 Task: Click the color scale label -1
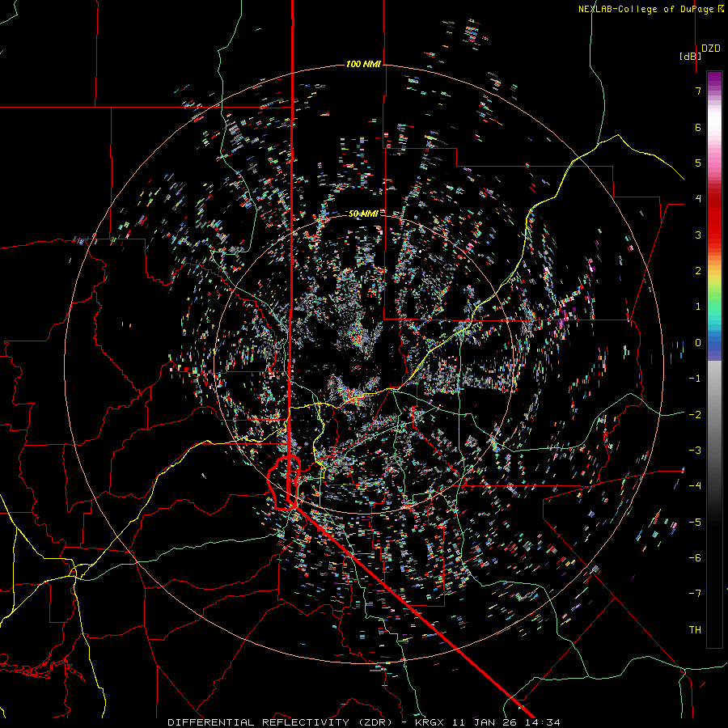[x=695, y=379]
